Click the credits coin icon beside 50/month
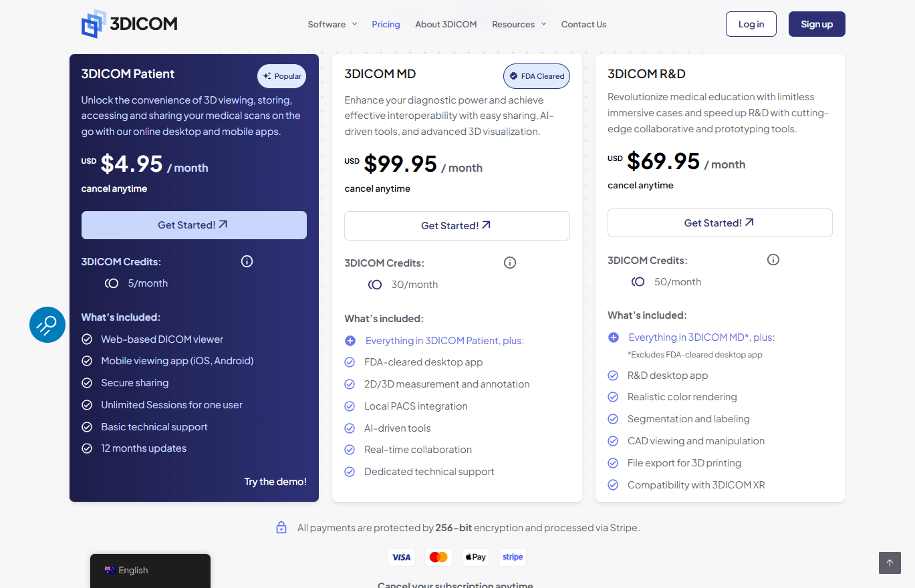This screenshot has height=588, width=915. (x=638, y=282)
